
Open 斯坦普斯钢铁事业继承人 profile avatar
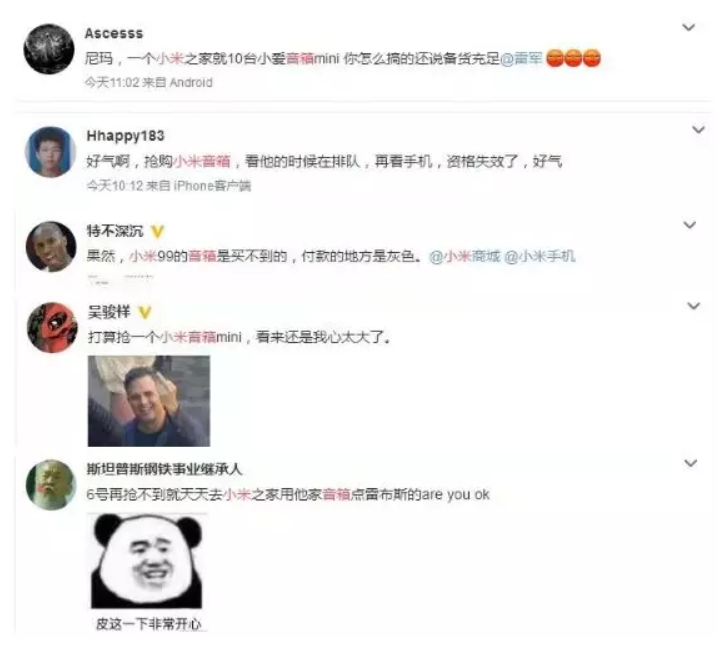tap(51, 485)
